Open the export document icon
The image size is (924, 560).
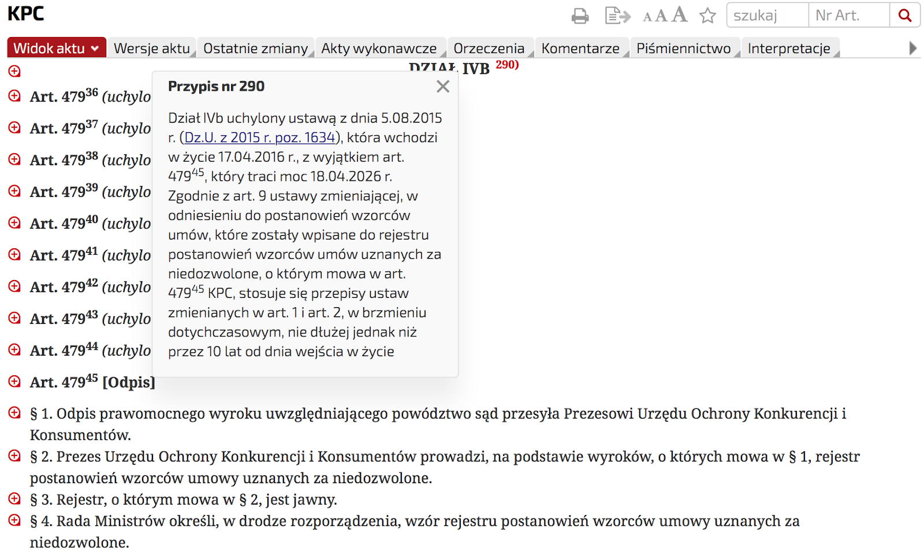(617, 16)
